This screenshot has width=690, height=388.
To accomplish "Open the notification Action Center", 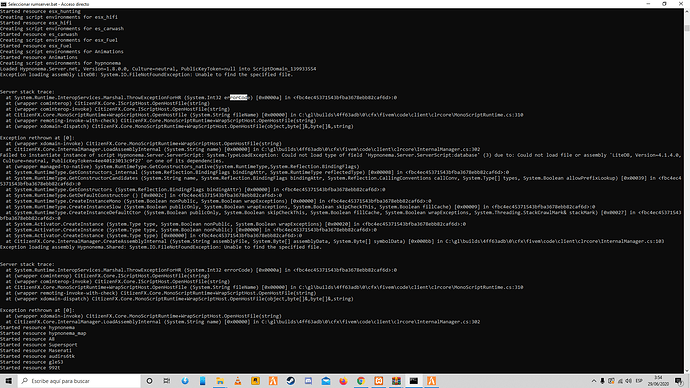I will [679, 381].
